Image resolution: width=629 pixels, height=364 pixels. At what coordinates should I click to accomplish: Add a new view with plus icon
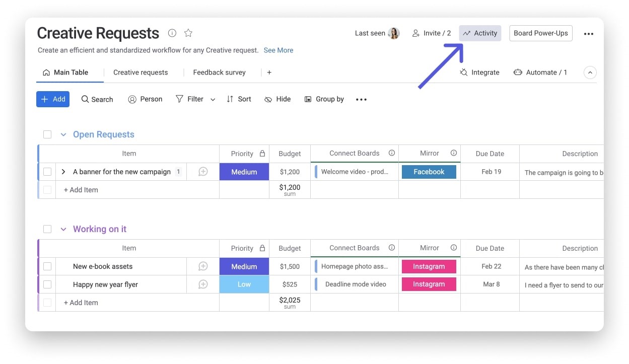(269, 72)
